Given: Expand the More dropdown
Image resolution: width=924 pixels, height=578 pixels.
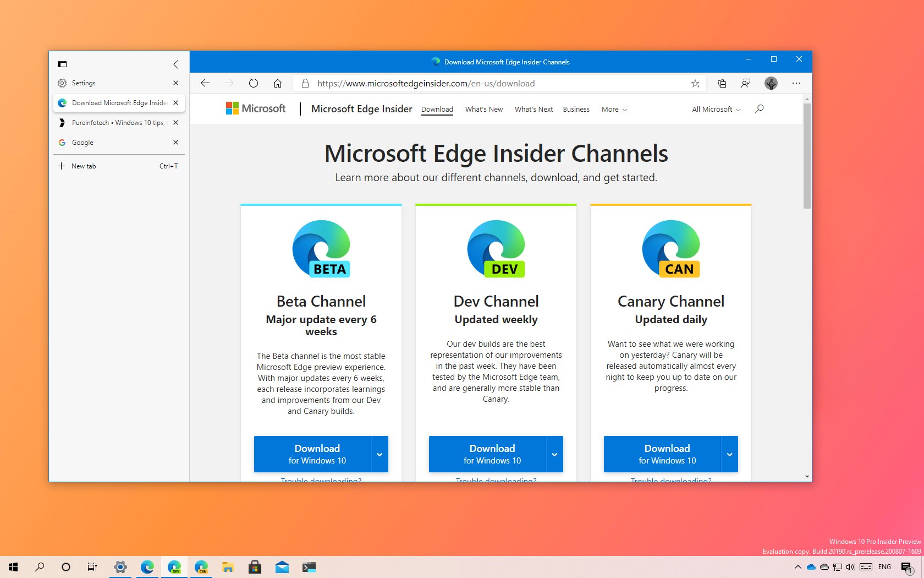Looking at the screenshot, I should (614, 110).
